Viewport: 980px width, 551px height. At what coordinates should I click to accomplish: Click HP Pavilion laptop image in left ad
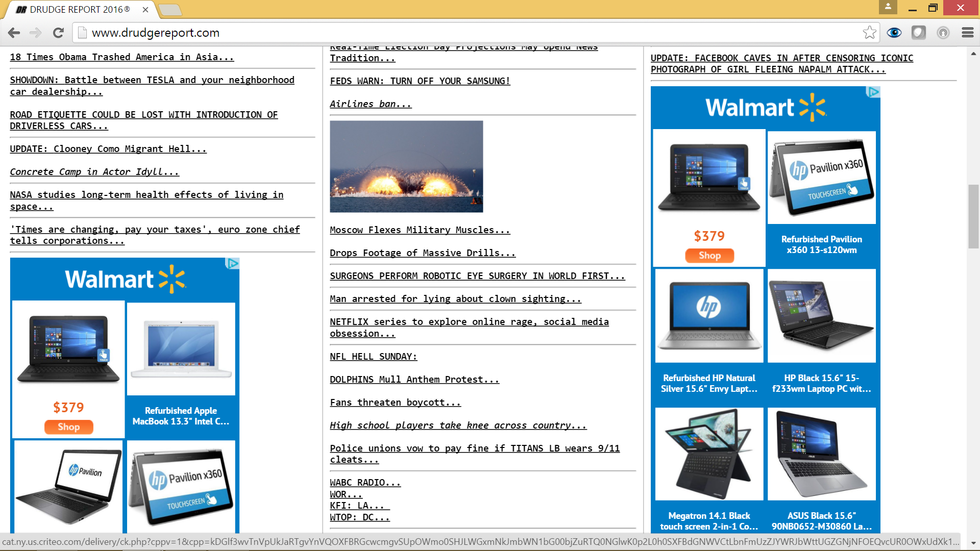68,487
